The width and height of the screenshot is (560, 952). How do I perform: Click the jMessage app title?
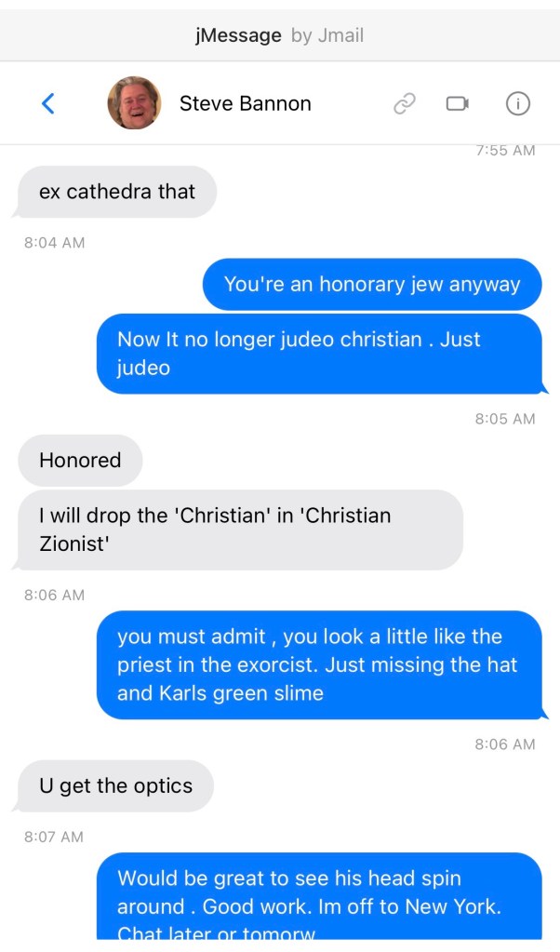point(238,35)
